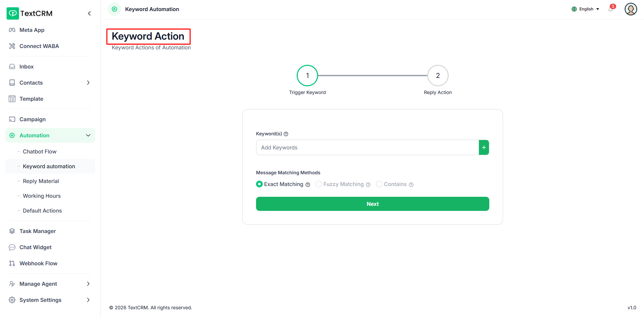Click the Contains info icon

(411, 185)
